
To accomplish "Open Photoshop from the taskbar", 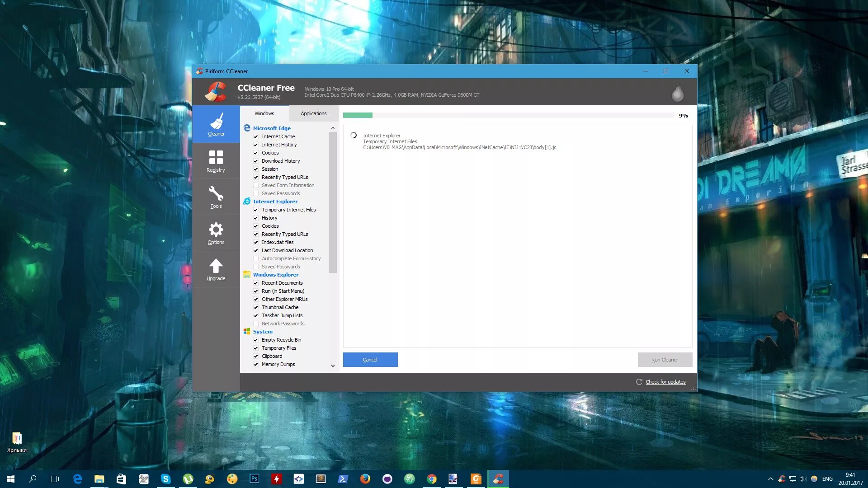I will tap(254, 479).
